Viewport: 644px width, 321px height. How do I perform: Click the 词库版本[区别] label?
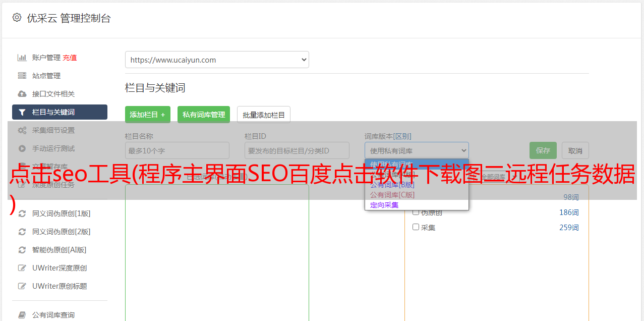click(388, 136)
